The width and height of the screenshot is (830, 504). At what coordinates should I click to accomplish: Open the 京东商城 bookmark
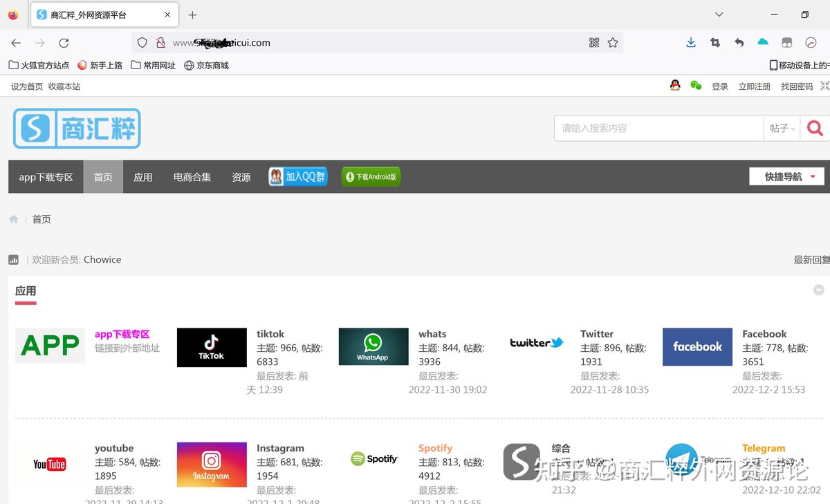point(206,65)
